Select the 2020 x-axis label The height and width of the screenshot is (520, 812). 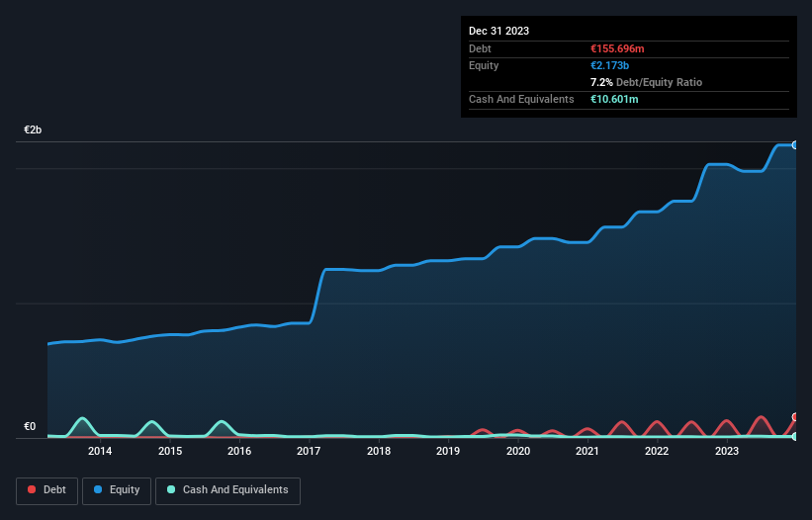tap(518, 451)
